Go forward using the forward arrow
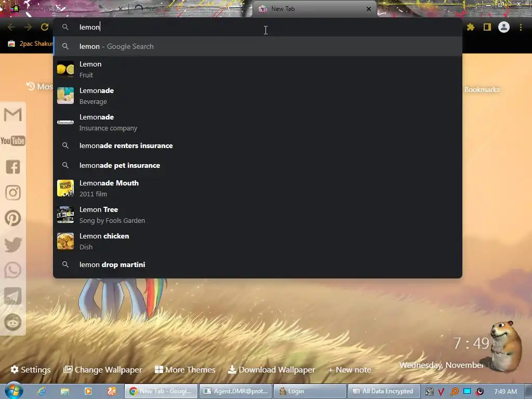 tap(28, 27)
